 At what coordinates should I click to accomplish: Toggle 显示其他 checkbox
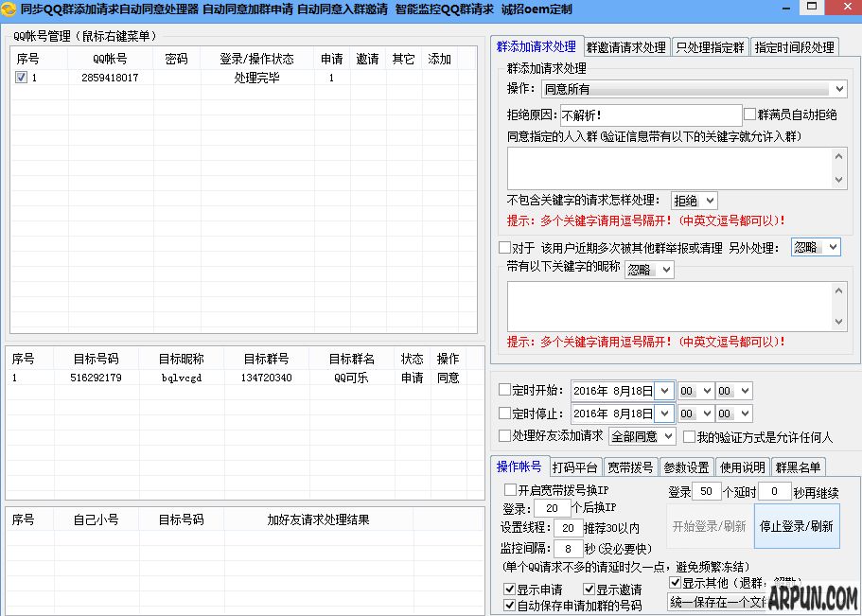pyautogui.click(x=676, y=583)
